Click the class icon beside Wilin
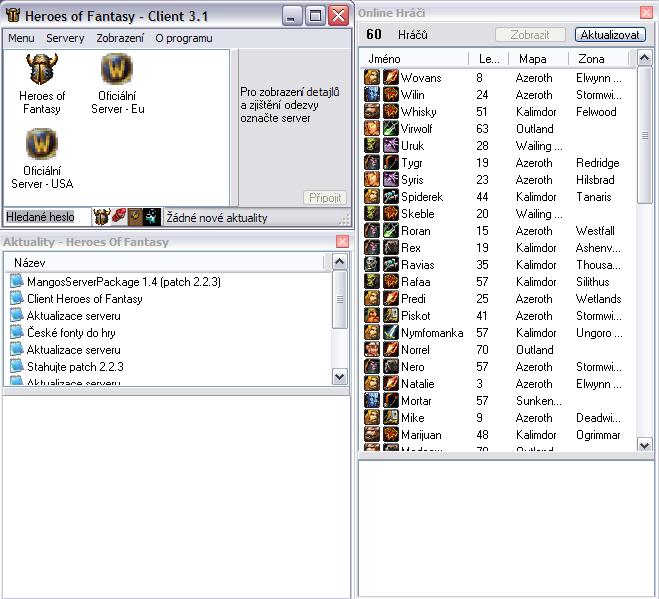This screenshot has height=599, width=659. click(x=391, y=95)
